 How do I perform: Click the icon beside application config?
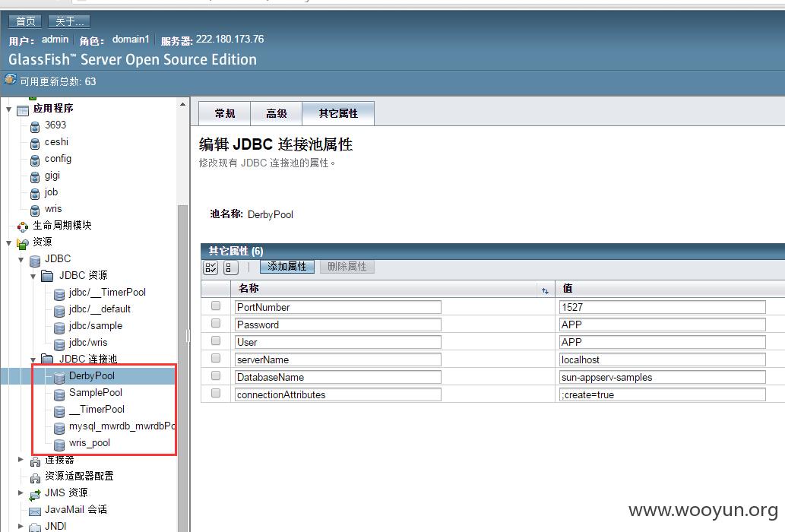pyautogui.click(x=34, y=160)
